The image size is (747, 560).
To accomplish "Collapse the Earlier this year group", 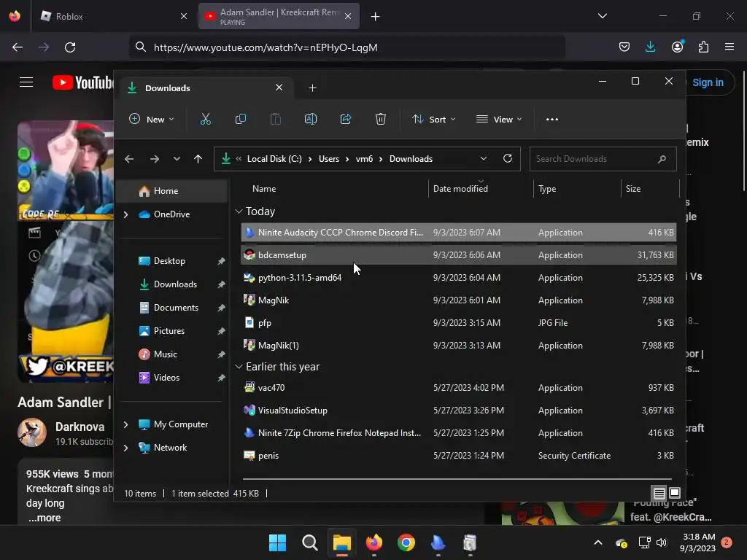I will pos(239,367).
